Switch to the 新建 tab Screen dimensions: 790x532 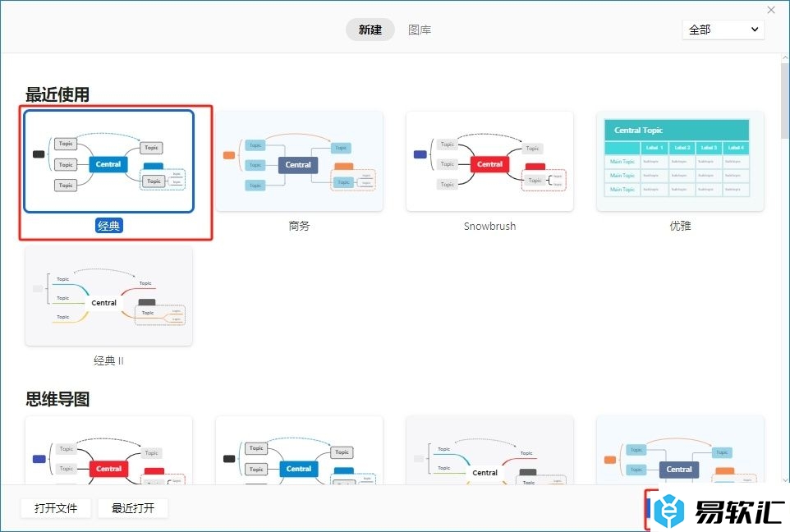coord(370,30)
